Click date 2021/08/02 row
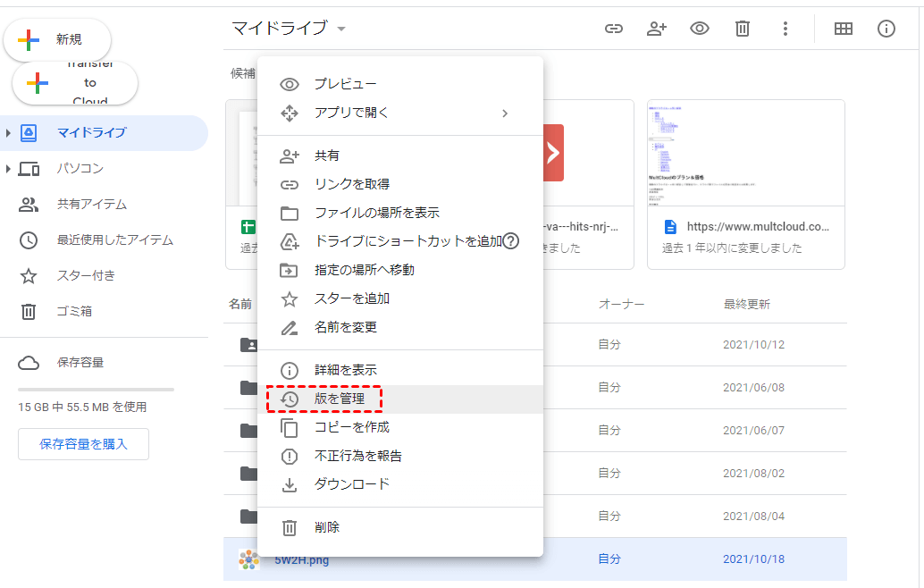Image resolution: width=924 pixels, height=588 pixels. [x=753, y=474]
